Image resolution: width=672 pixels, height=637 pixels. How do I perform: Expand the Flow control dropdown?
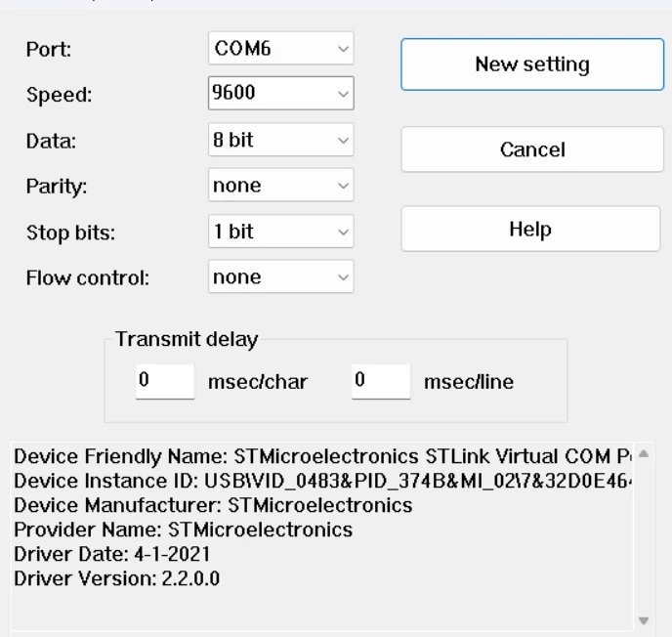click(x=281, y=276)
